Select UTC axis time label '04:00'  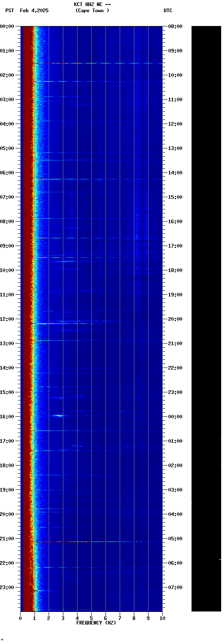(x=175, y=514)
